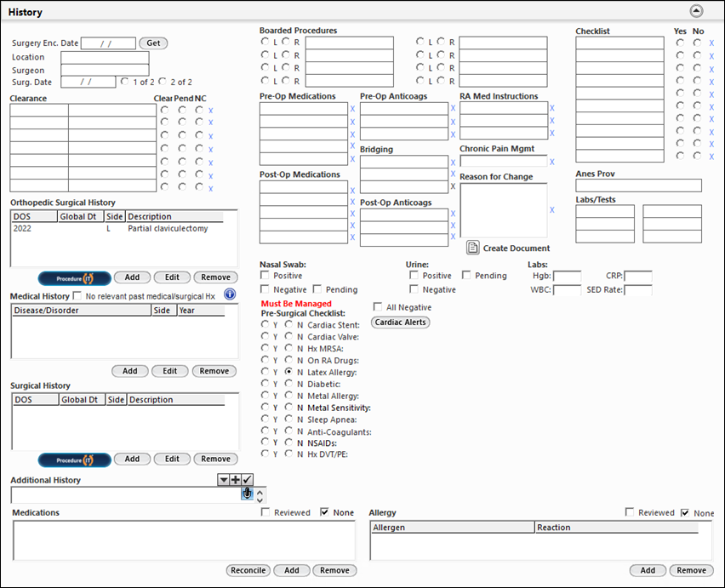Click Add under Orthopedic Surgical History
The image size is (725, 588).
point(132,277)
